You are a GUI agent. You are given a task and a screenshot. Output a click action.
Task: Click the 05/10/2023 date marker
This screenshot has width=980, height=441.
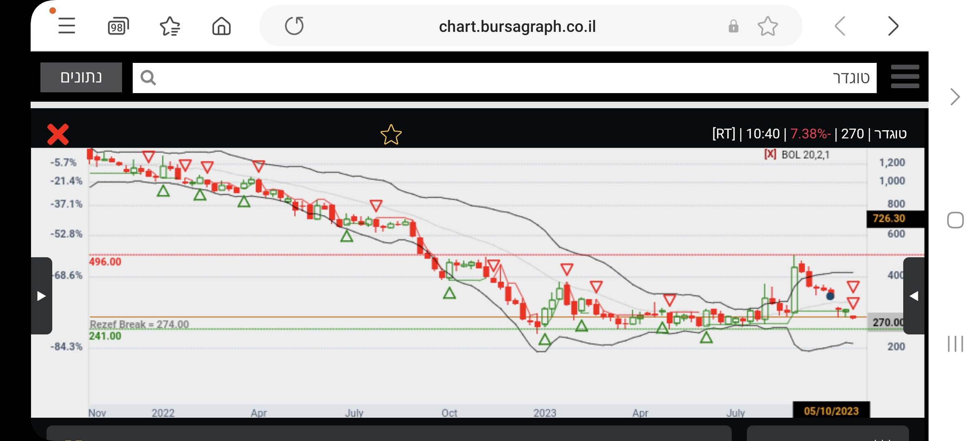tap(831, 410)
